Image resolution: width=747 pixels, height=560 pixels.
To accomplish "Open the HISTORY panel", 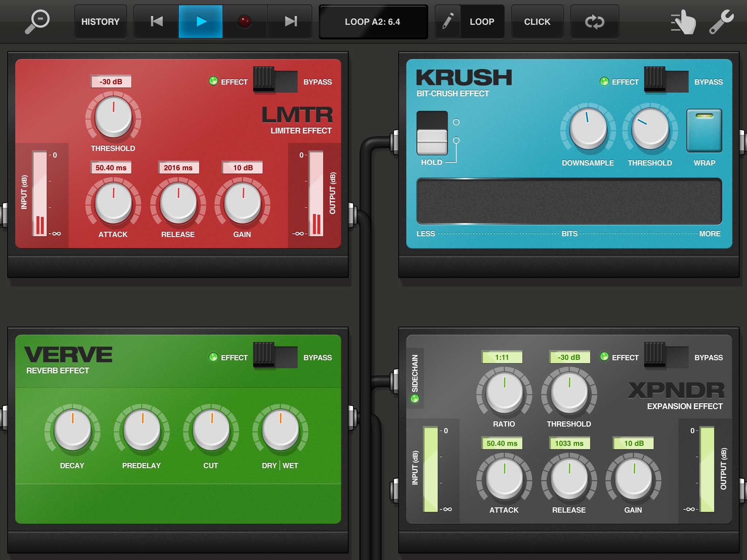I will pos(100,22).
